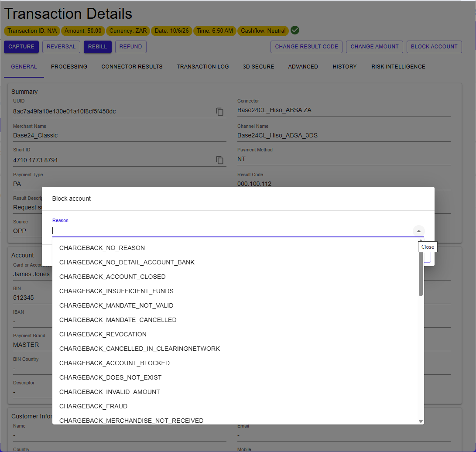Pick CHARGEBACK_ACCOUNT_CLOSED from list
The image size is (476, 452).
click(238, 277)
